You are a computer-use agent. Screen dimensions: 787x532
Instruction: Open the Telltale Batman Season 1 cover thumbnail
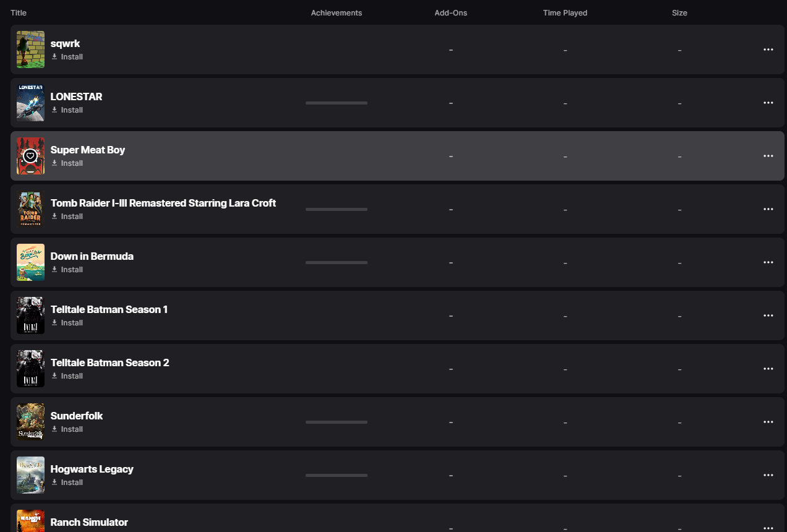click(30, 315)
